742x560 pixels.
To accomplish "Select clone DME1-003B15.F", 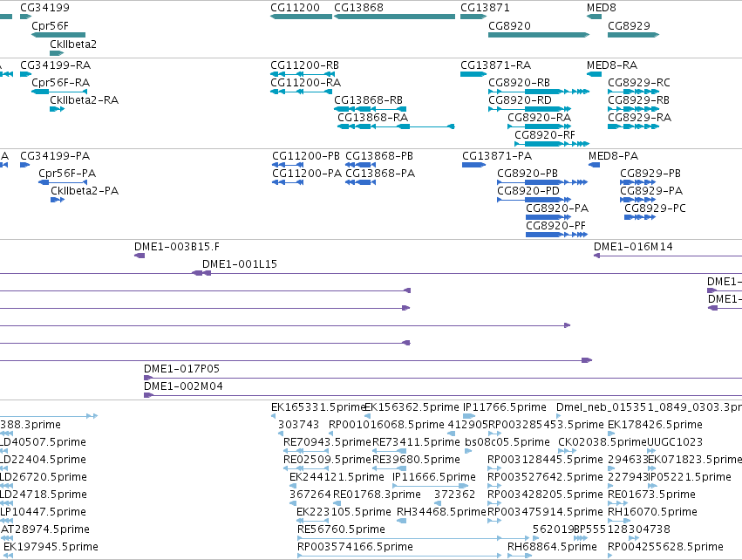I will point(176,247).
